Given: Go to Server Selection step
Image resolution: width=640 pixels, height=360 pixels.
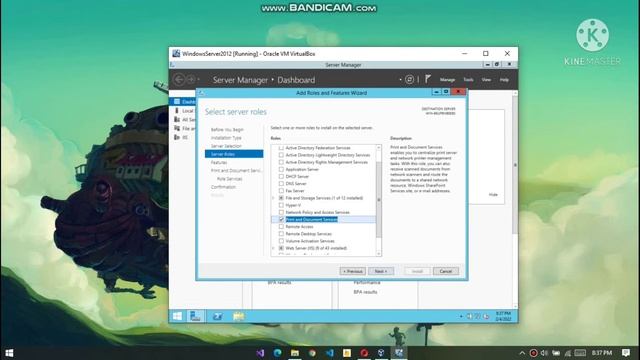Looking at the screenshot, I should (x=226, y=146).
